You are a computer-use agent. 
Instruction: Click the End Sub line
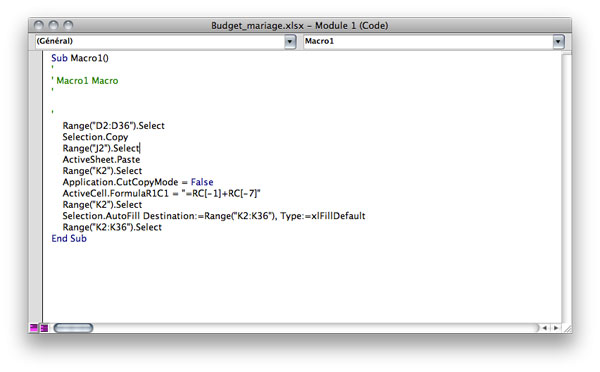click(x=69, y=238)
